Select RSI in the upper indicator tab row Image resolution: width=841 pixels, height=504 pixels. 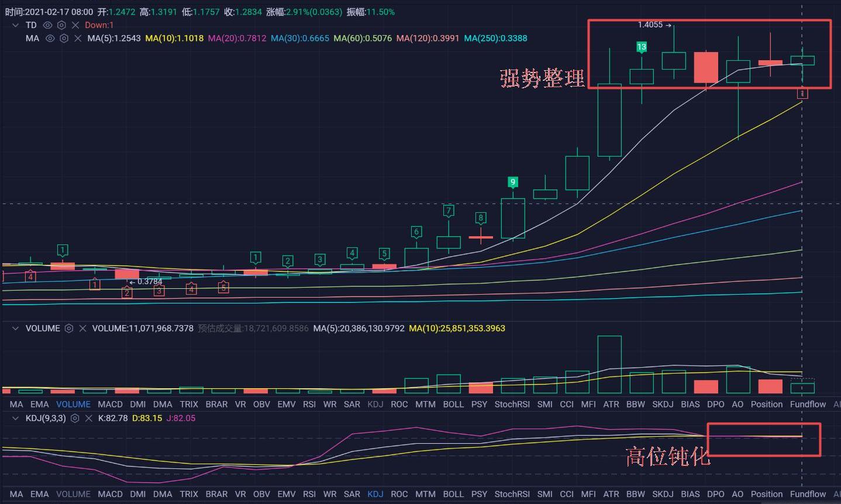point(309,404)
